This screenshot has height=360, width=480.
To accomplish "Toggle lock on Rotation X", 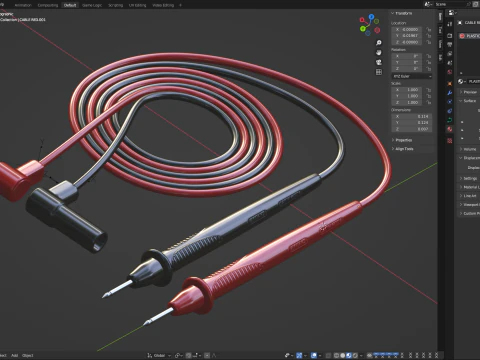I will click(429, 56).
